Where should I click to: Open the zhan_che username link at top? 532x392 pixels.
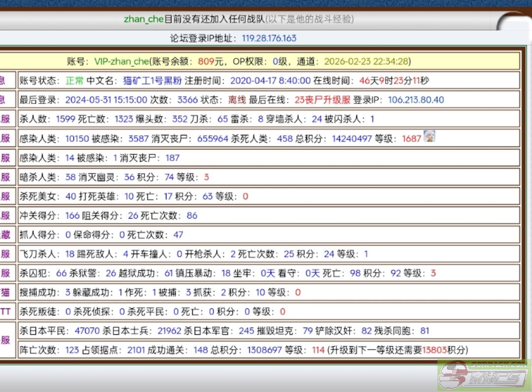(143, 19)
